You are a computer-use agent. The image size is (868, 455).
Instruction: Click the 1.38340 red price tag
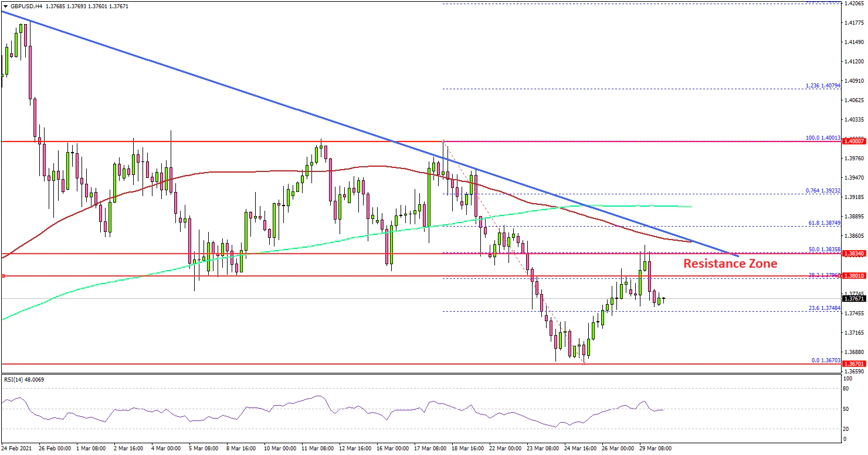[854, 254]
